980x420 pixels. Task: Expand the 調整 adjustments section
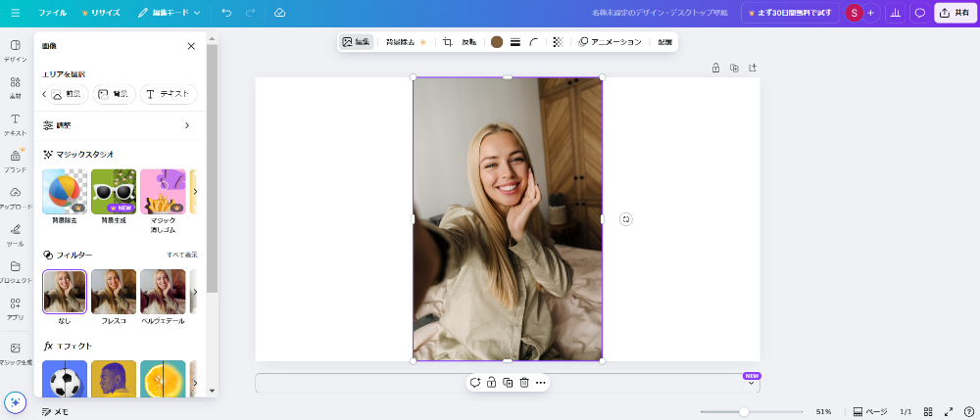click(117, 125)
